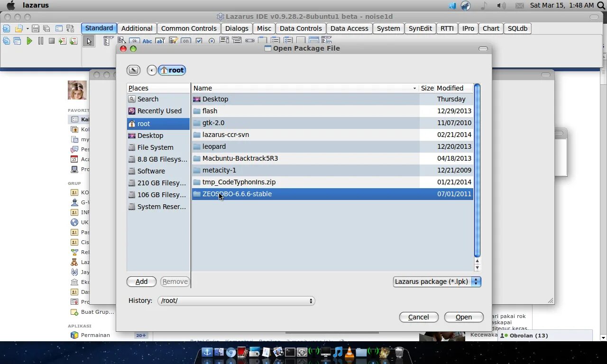Select the Desktop folder in file list
The height and width of the screenshot is (364, 607).
click(x=332, y=99)
